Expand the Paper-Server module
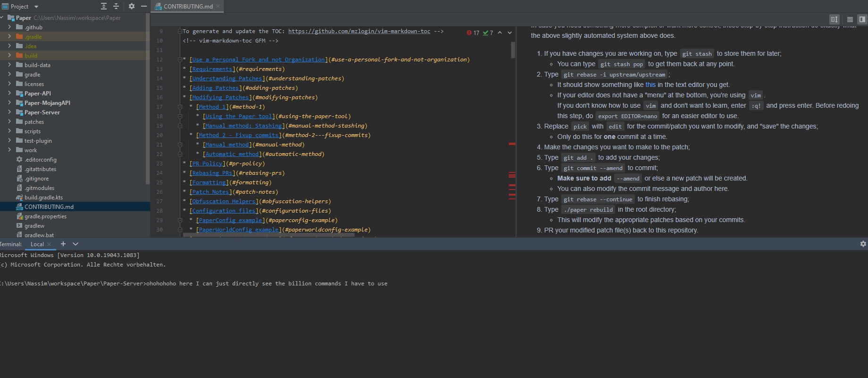 [x=9, y=112]
